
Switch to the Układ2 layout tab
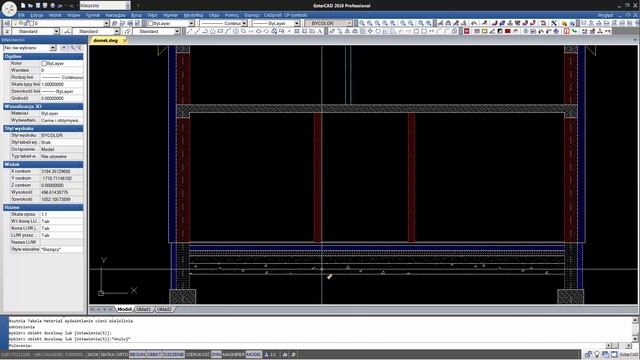tap(164, 309)
